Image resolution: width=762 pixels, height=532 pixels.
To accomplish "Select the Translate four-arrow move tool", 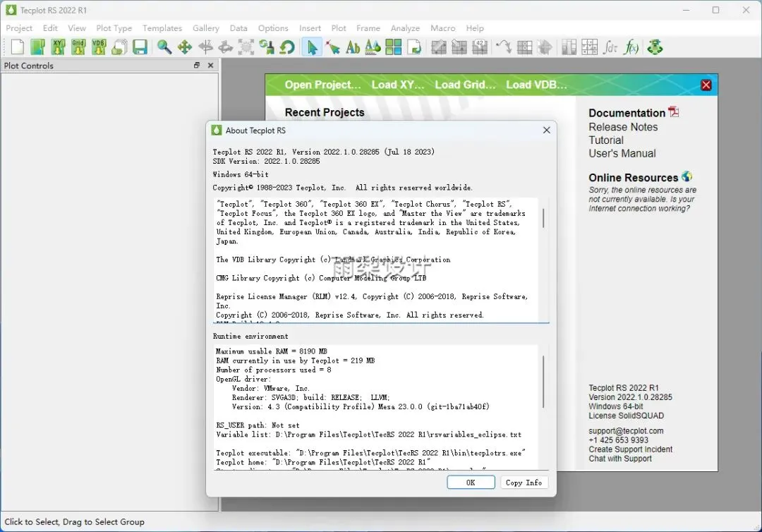I will (x=185, y=47).
